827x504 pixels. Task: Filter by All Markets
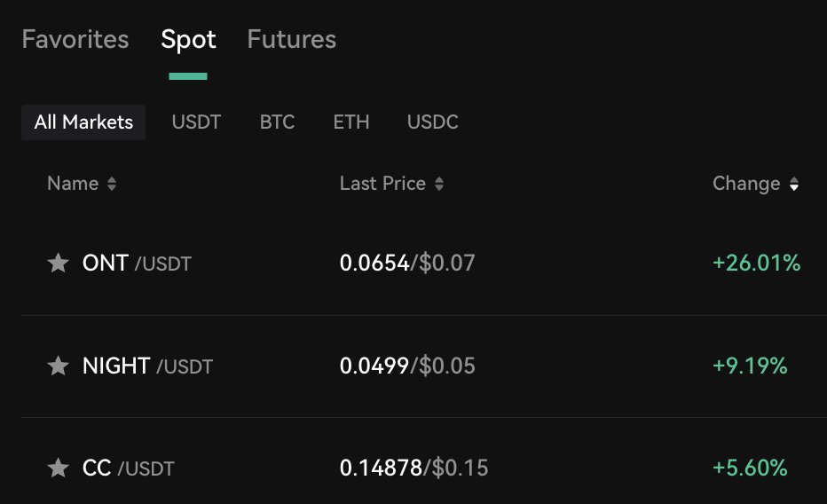(x=83, y=122)
